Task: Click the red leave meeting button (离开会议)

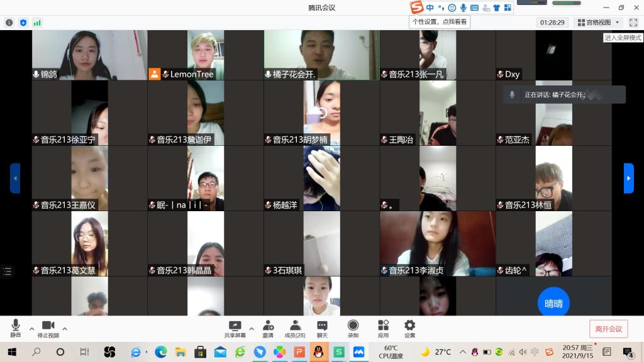Action: pyautogui.click(x=608, y=329)
